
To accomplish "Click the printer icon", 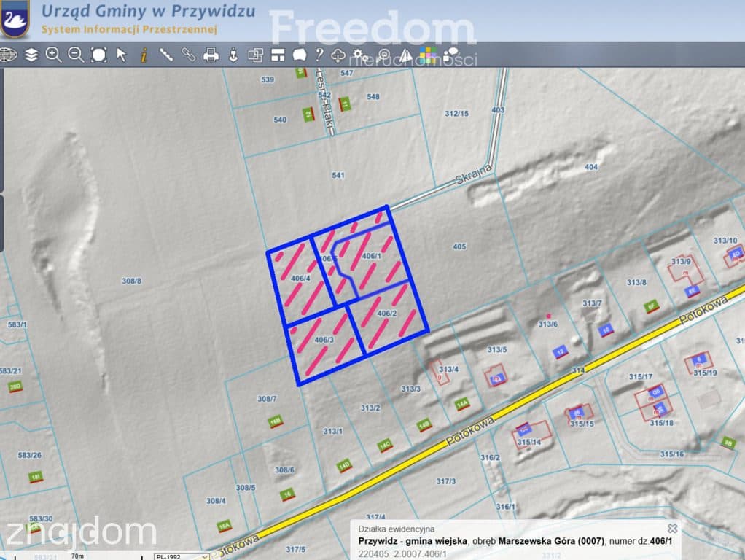I will click(x=211, y=55).
